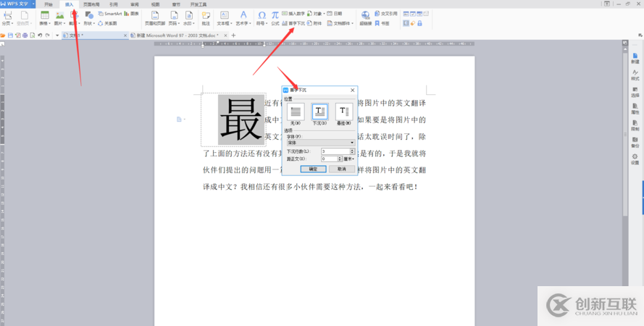Insert a 公式 formula

[x=275, y=19]
